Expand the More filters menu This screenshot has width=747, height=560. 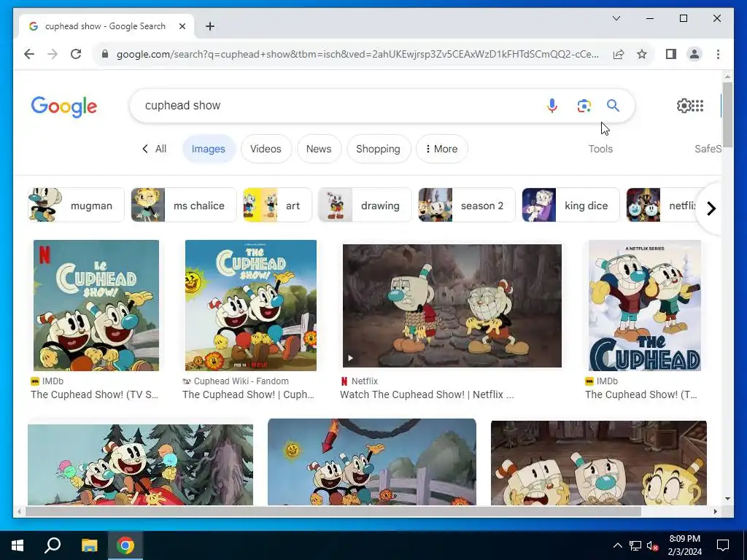click(x=441, y=149)
